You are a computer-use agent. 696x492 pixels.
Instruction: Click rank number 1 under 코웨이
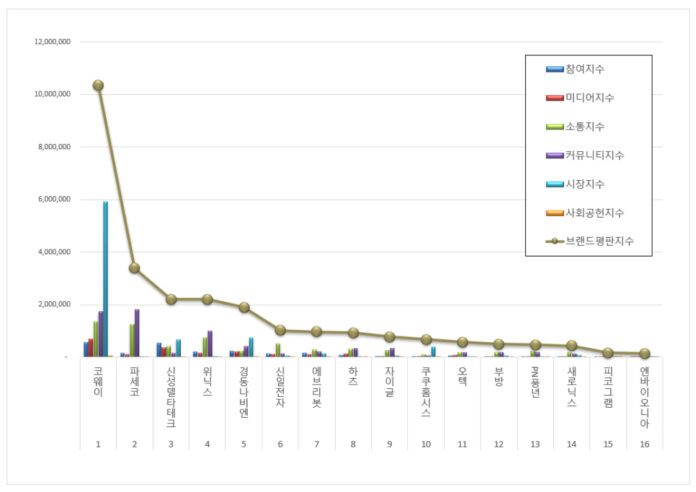coord(98,444)
